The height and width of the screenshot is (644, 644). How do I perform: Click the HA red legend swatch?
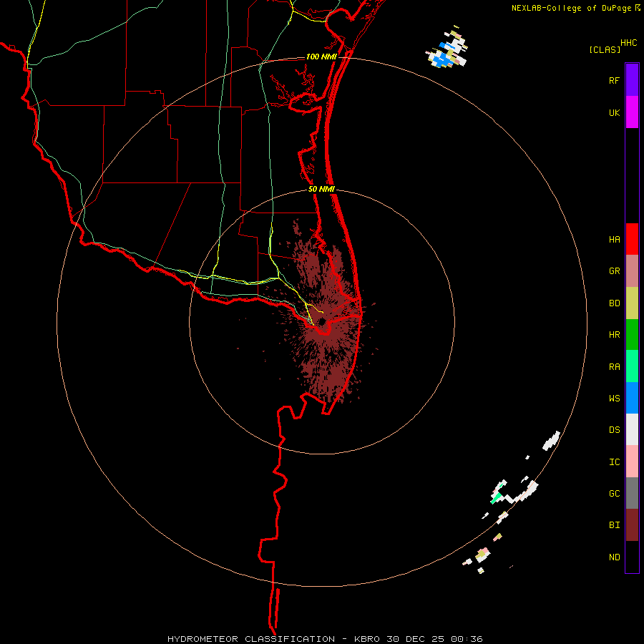(632, 239)
